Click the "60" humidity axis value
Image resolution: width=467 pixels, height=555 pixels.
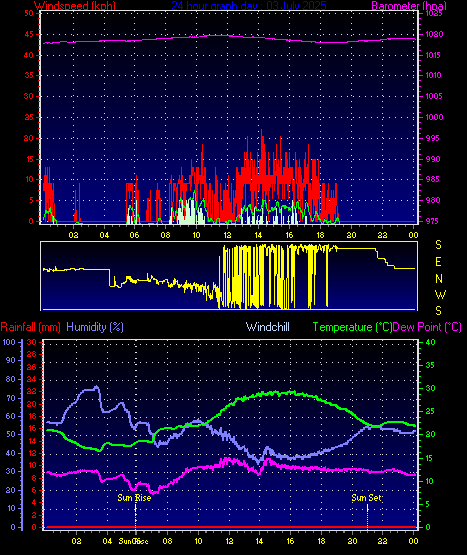pyautogui.click(x=11, y=416)
